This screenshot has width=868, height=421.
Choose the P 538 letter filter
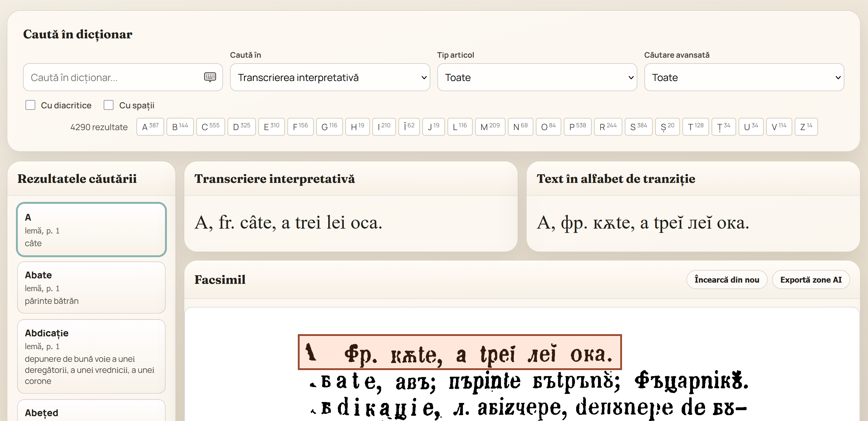(x=578, y=127)
